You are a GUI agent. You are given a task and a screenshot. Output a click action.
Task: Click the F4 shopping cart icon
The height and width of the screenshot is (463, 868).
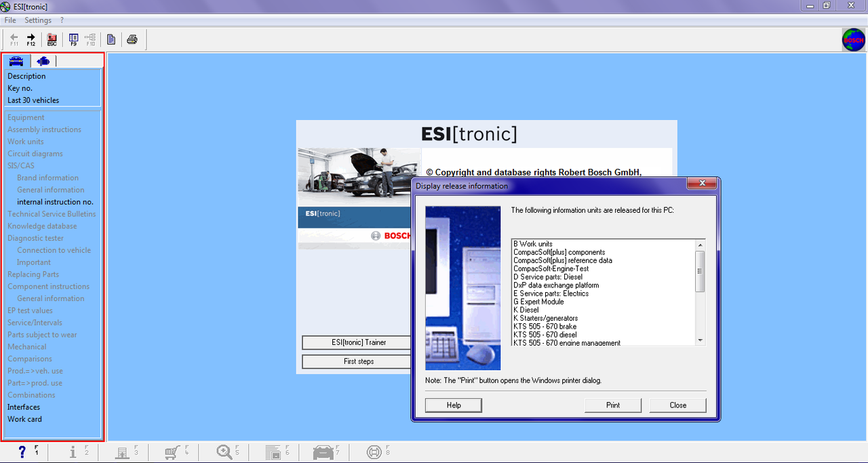click(172, 452)
